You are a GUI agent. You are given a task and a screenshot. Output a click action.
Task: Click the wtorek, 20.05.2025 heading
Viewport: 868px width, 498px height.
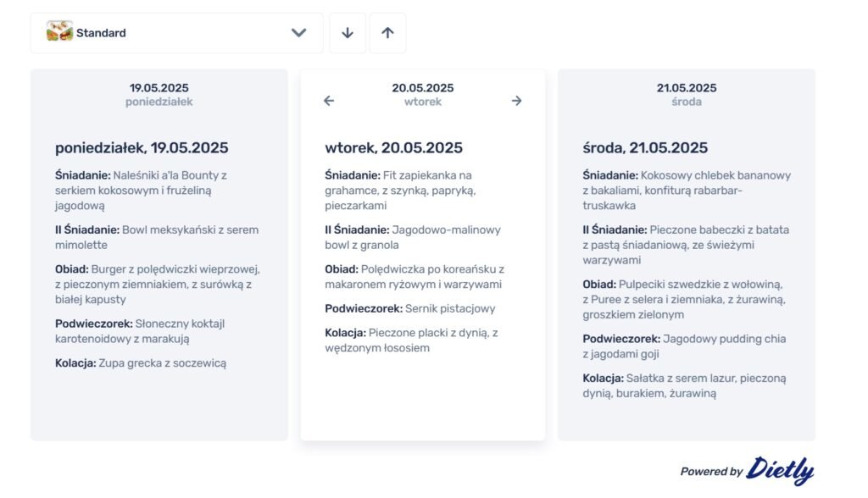coord(393,147)
